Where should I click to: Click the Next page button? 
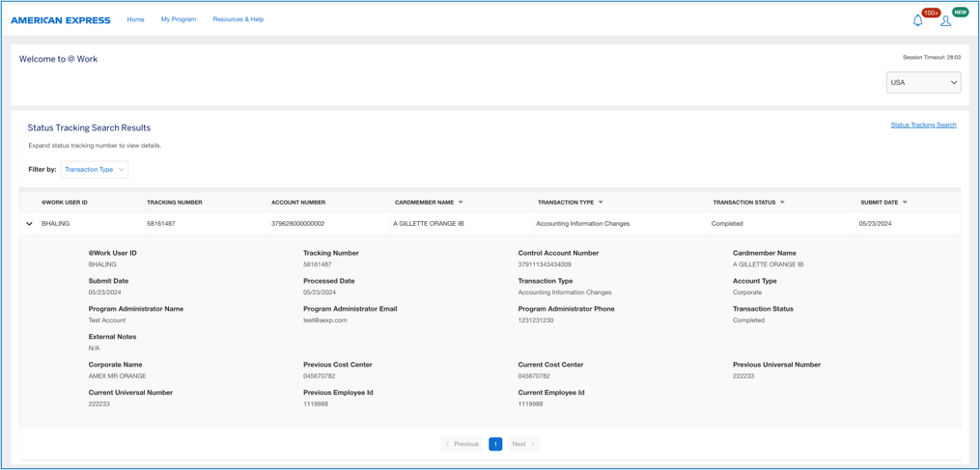(522, 444)
